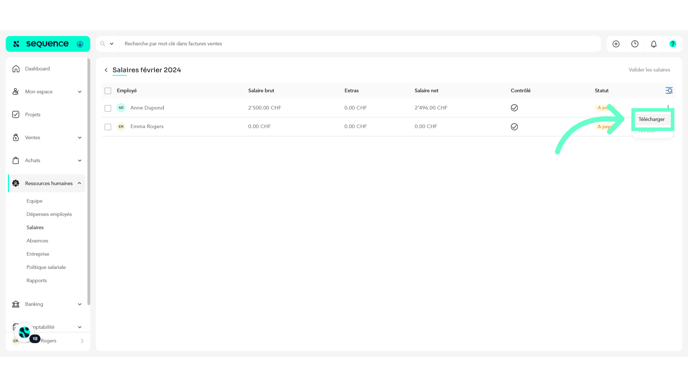Expand the Banking menu chevron
The image size is (688, 387).
pyautogui.click(x=79, y=304)
